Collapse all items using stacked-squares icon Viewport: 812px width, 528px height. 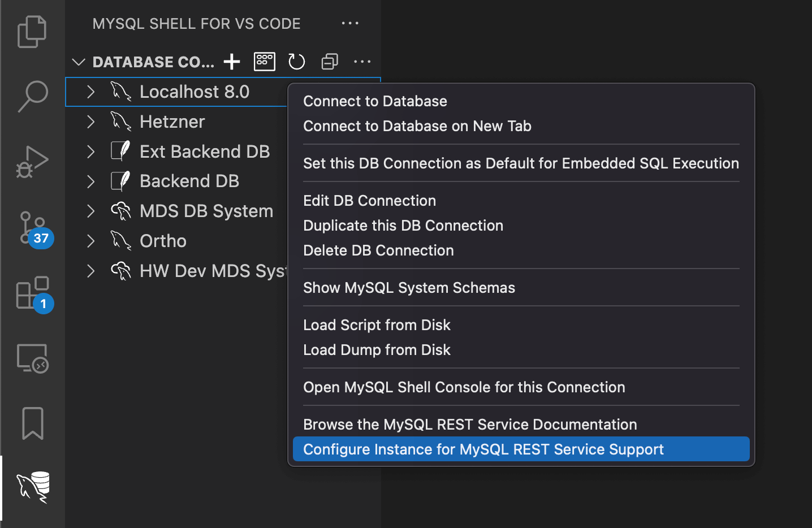[329, 62]
